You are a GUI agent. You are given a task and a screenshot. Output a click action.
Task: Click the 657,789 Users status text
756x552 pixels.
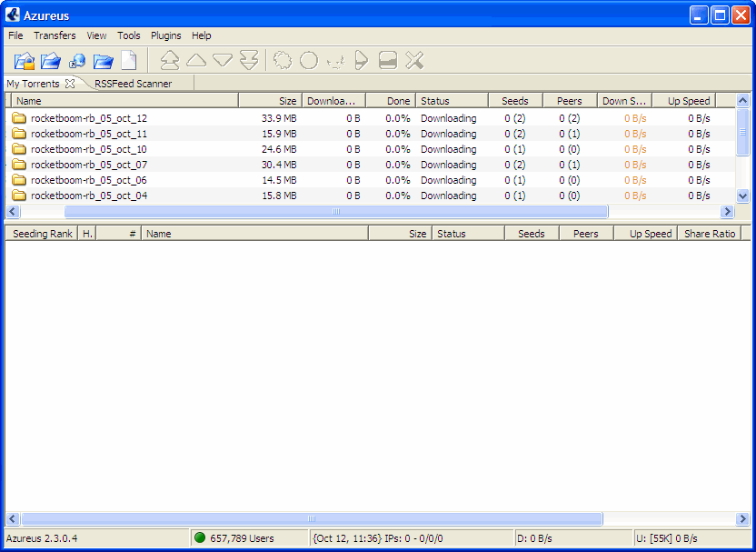coord(242,538)
